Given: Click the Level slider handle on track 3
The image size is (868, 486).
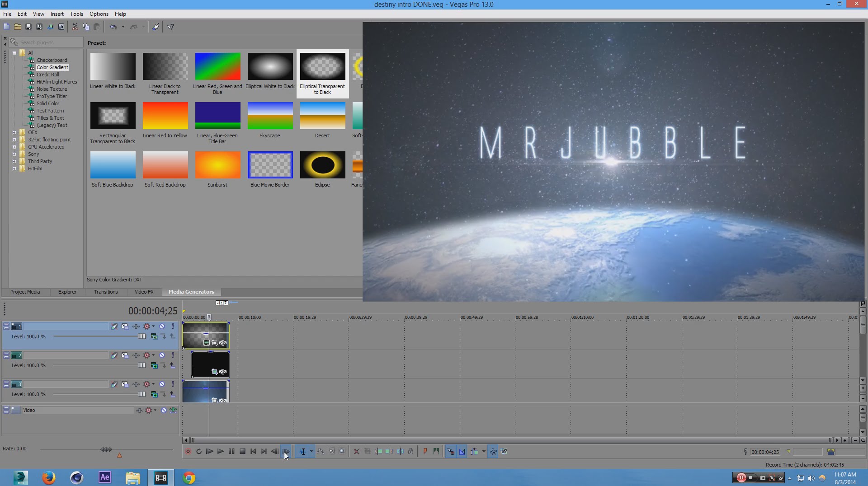Looking at the screenshot, I should tap(142, 394).
